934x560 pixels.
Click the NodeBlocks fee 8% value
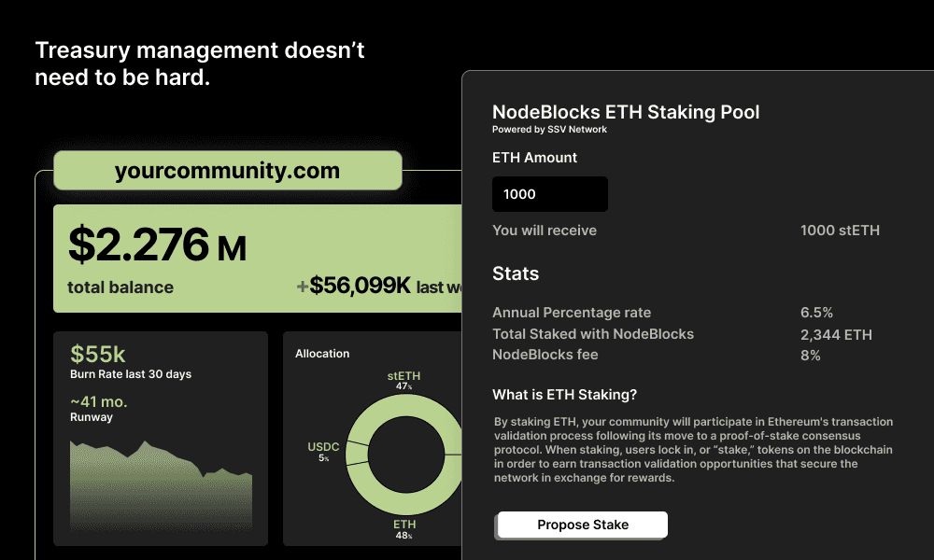(810, 356)
